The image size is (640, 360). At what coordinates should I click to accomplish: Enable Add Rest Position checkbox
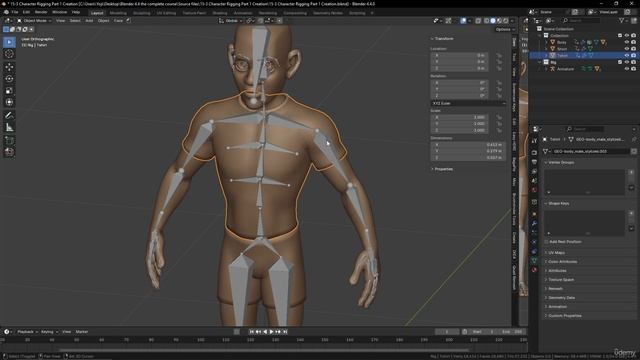546,242
